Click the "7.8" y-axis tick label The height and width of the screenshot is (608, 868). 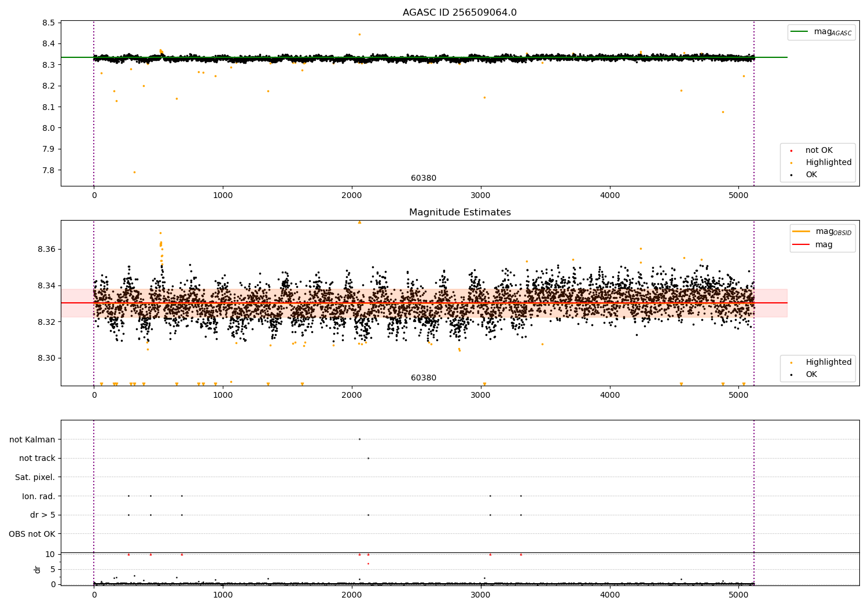tap(49, 171)
